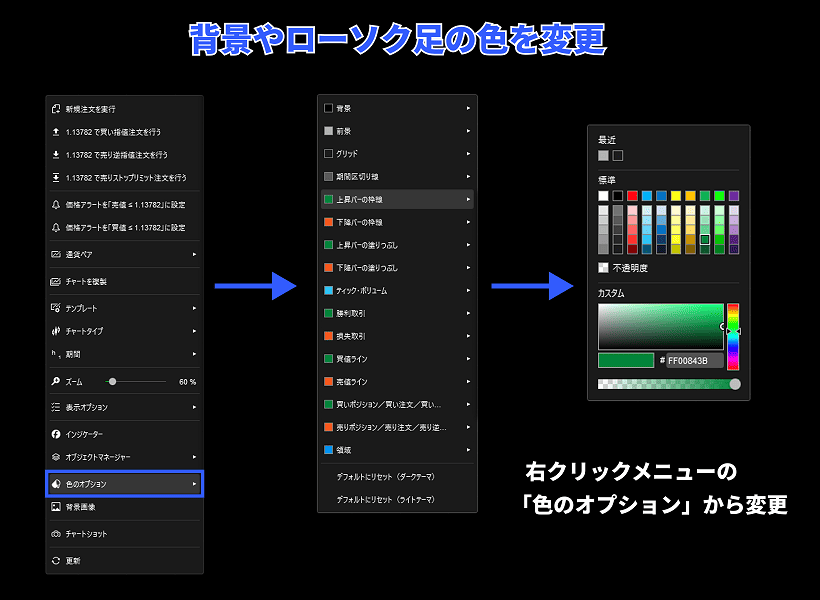This screenshot has width=820, height=600.
Task: Click デフォルトにリセット（ダークテーマ）
Action: [x=385, y=477]
